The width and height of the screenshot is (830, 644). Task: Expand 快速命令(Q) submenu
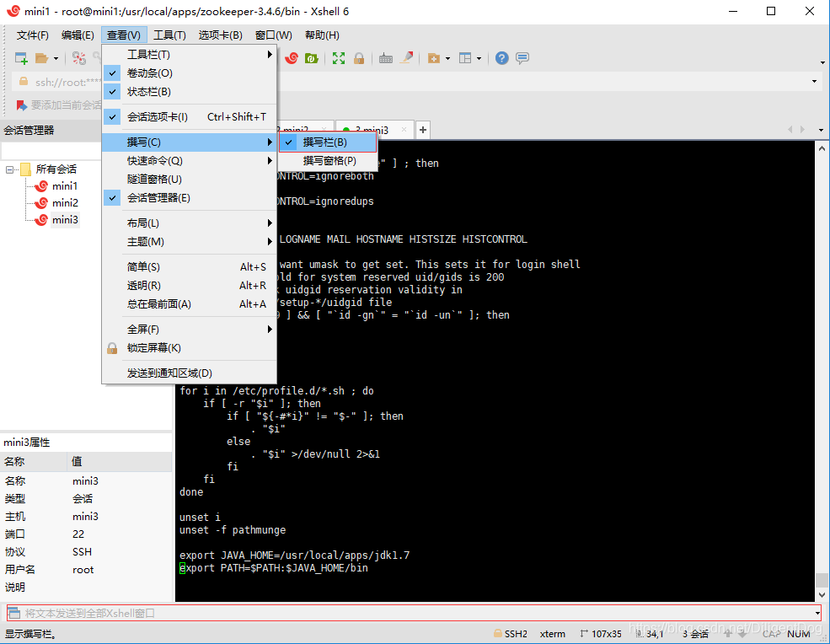[189, 161]
